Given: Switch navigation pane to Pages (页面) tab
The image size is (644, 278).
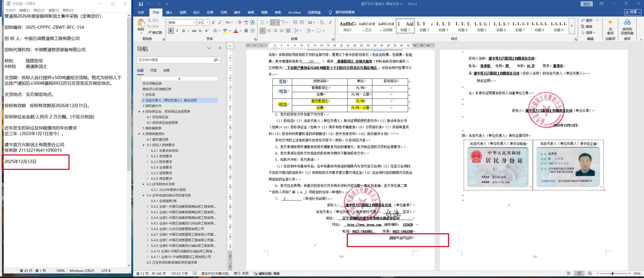Looking at the screenshot, I should click(153, 71).
